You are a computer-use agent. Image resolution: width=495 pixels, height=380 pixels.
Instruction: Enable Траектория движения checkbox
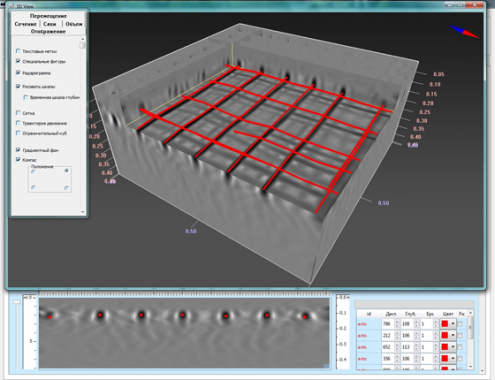point(18,123)
